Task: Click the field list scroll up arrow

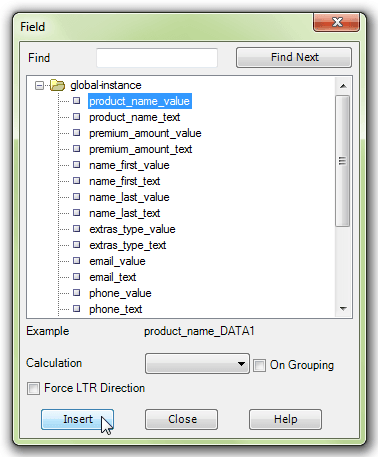Action: 343,86
